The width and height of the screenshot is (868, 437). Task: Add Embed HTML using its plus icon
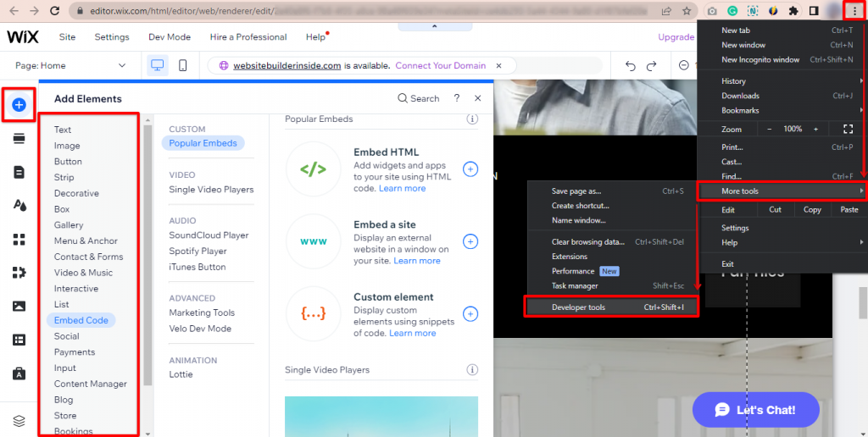click(x=470, y=169)
